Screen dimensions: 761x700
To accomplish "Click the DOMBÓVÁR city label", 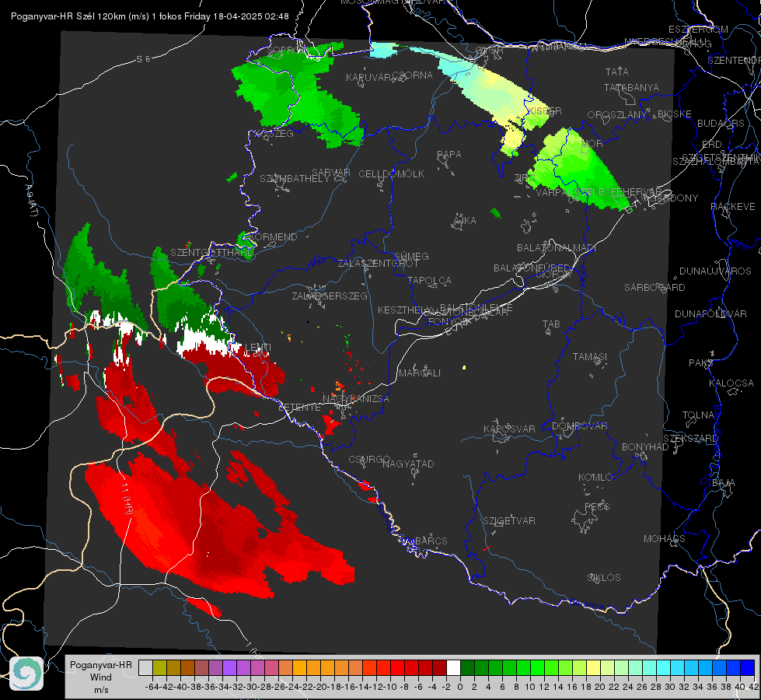I will click(579, 426).
